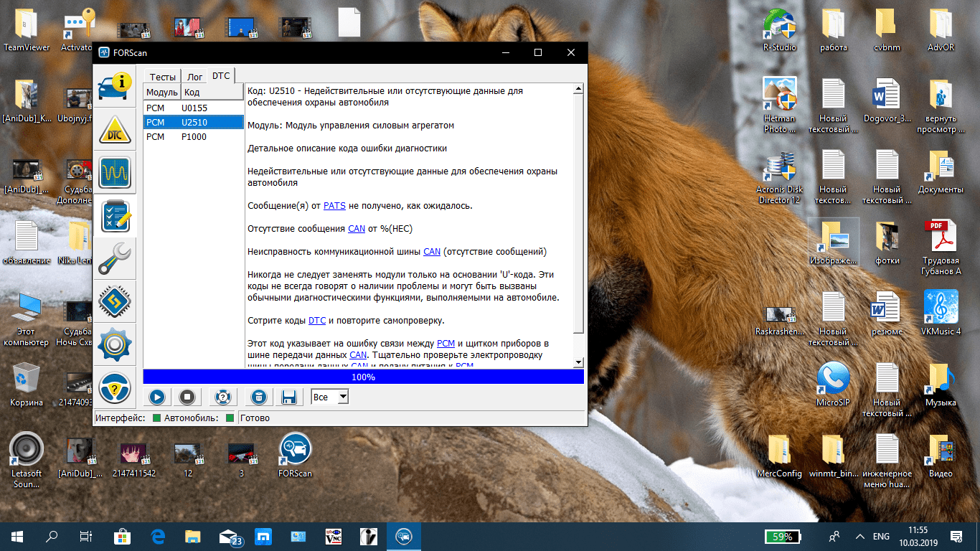This screenshot has height=551, width=980.
Task: Follow the PATS hyperlink in description
Action: (334, 206)
